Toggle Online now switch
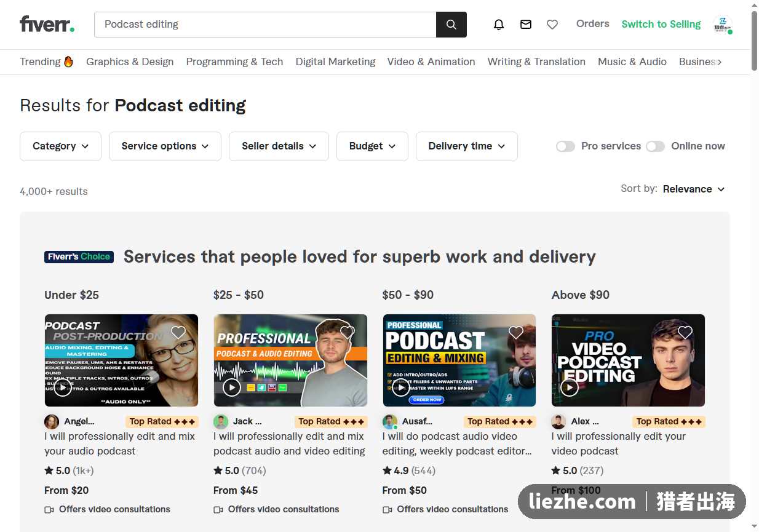759x532 pixels. coord(656,146)
